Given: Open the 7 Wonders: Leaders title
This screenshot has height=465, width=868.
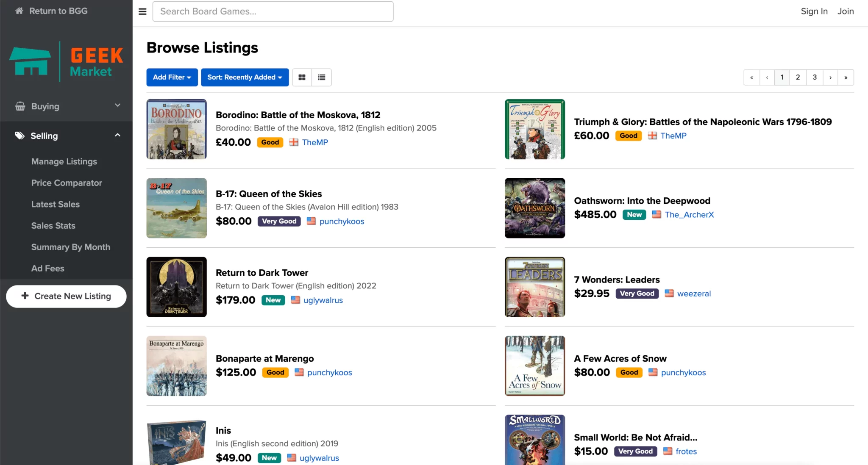Looking at the screenshot, I should (x=617, y=280).
